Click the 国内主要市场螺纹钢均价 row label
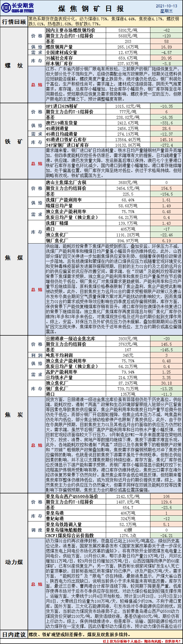This screenshot has width=183, height=644. (x=70, y=30)
